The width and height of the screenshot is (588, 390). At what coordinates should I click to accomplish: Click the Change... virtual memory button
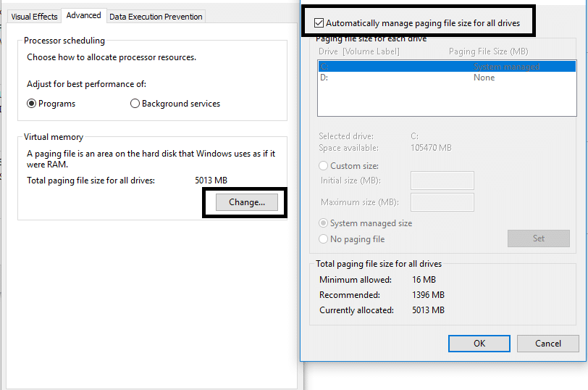point(247,202)
